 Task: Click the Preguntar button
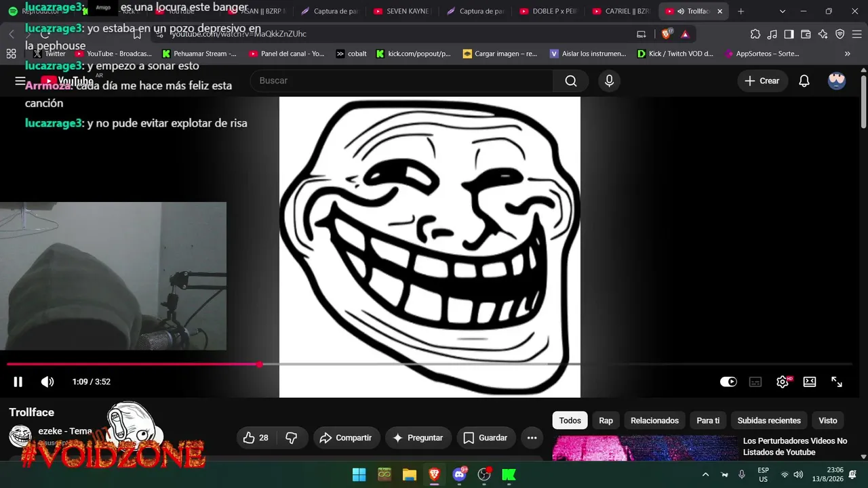tap(418, 438)
